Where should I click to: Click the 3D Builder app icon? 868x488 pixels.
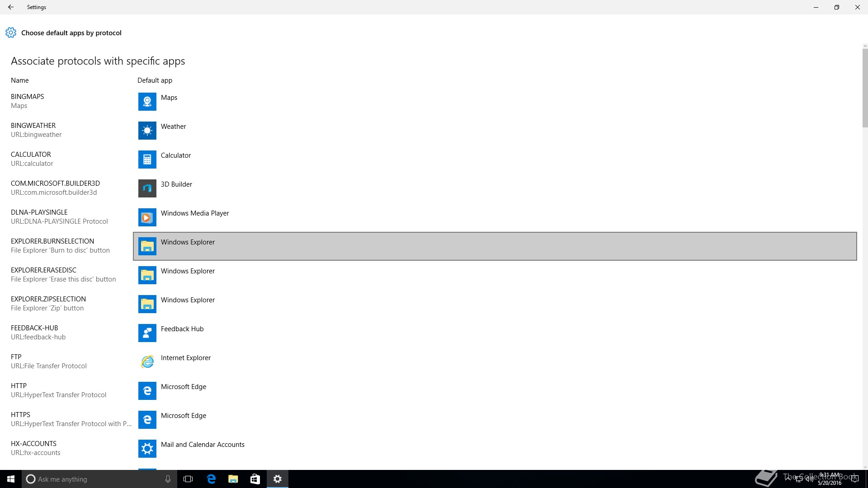pyautogui.click(x=147, y=188)
